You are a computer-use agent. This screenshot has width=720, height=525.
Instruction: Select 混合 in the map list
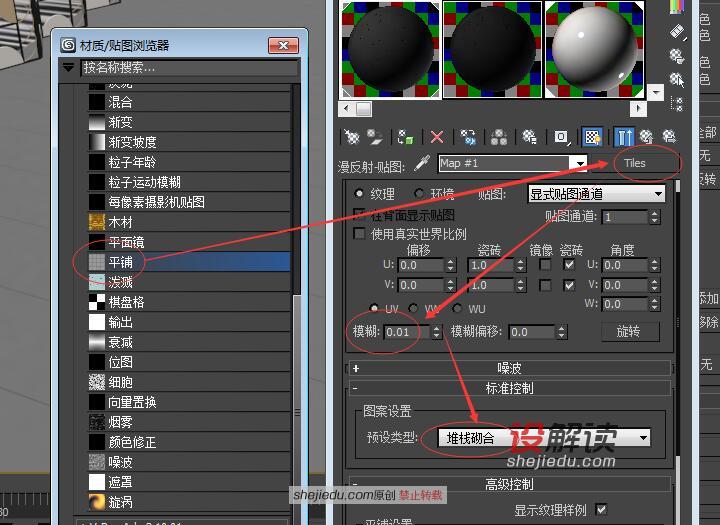[x=189, y=102]
